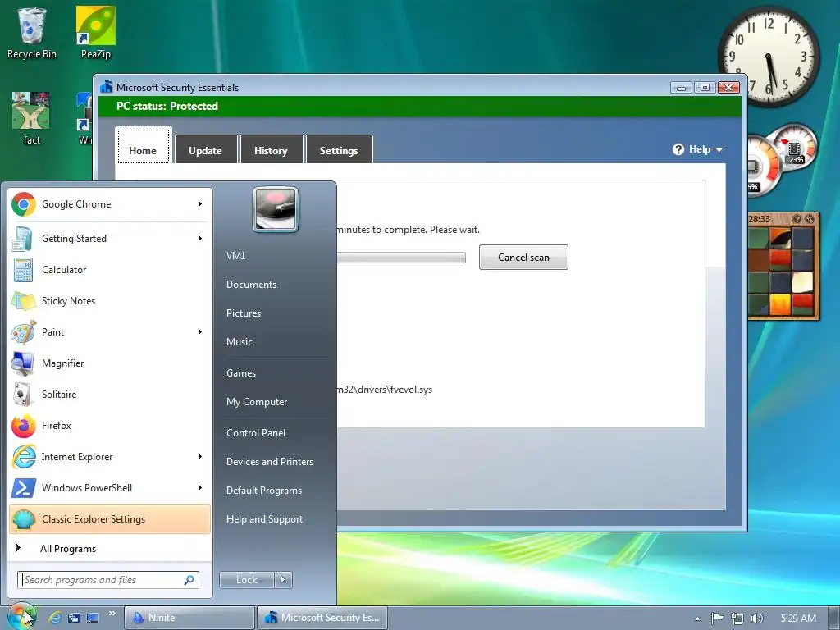
Task: Click the Internet Explorer quick launch icon
Action: coord(55,618)
